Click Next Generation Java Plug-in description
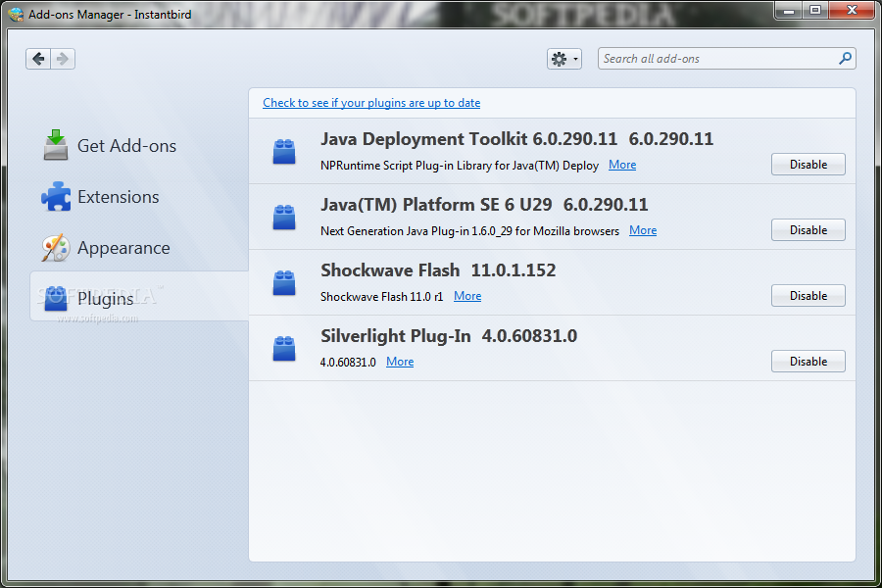Image resolution: width=882 pixels, height=588 pixels. pyautogui.click(x=469, y=231)
